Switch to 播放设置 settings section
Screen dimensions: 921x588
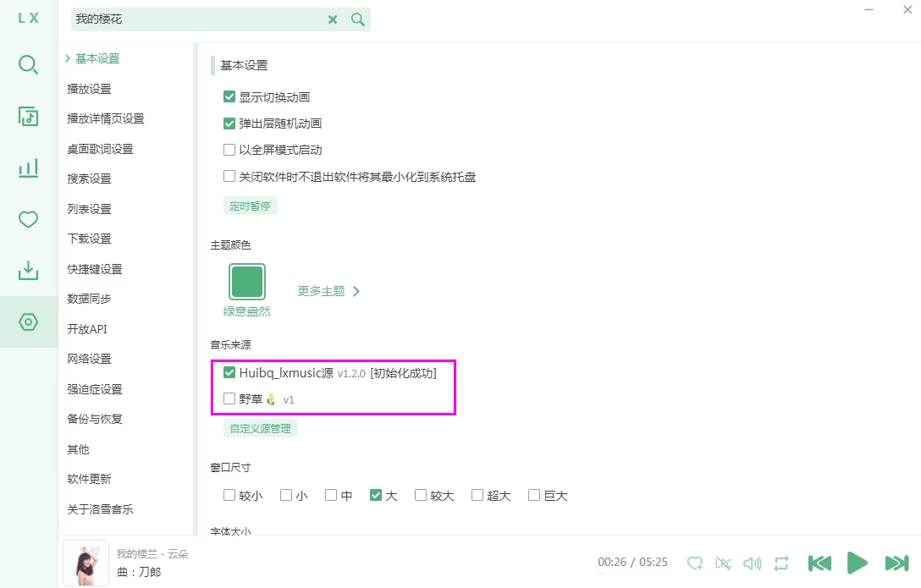(x=89, y=88)
